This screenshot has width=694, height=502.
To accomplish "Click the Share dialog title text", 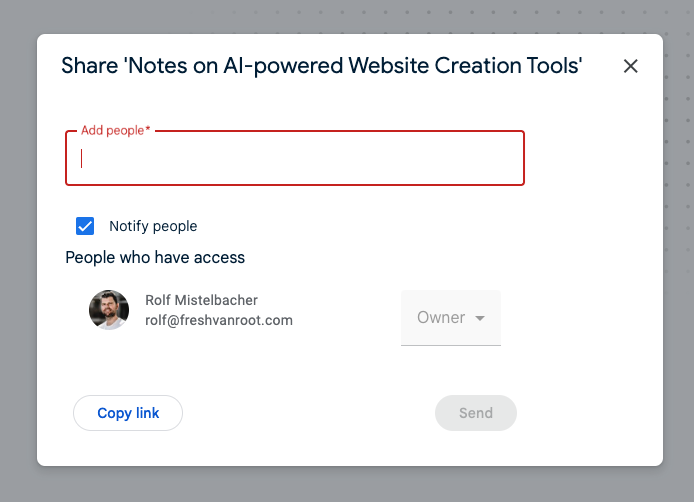I will (321, 66).
